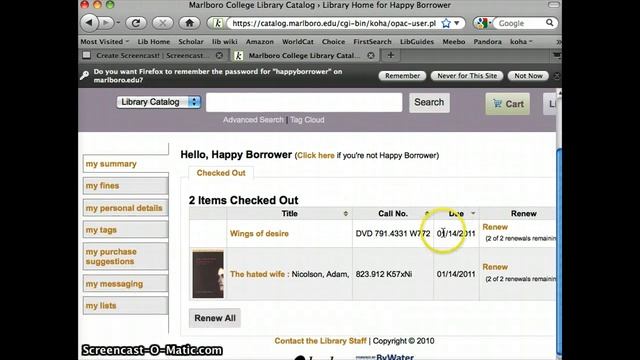This screenshot has width=640, height=360.
Task: Close the Create Screencast tab
Action: pos(219,55)
